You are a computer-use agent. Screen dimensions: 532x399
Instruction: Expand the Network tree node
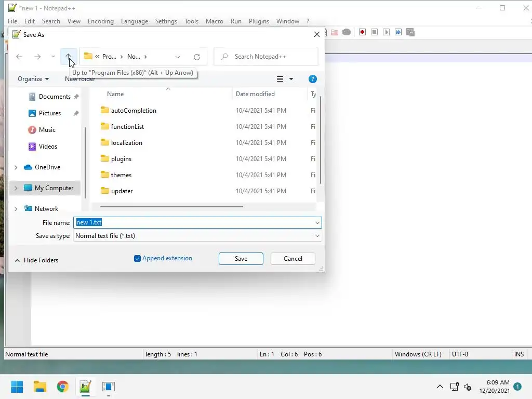tap(16, 209)
